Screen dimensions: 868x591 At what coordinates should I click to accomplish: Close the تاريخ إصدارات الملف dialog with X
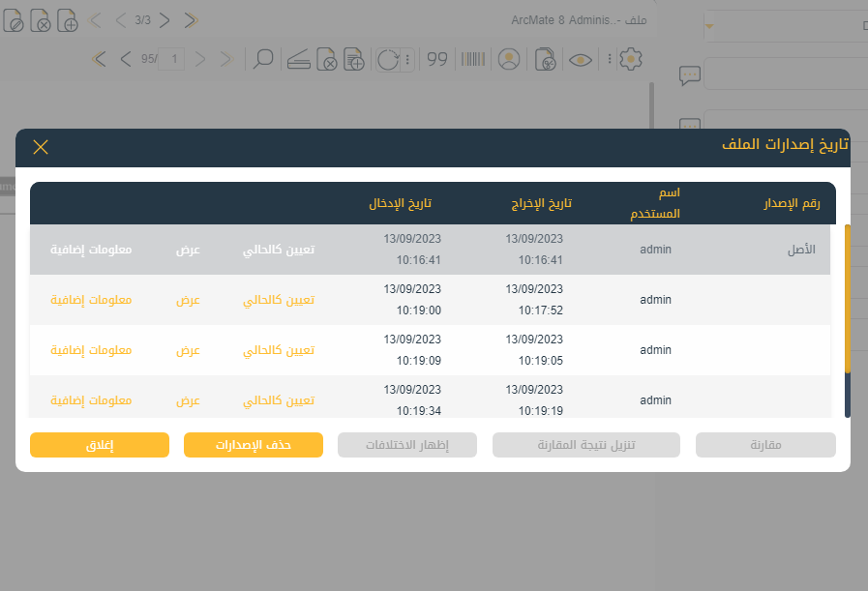pos(41,147)
